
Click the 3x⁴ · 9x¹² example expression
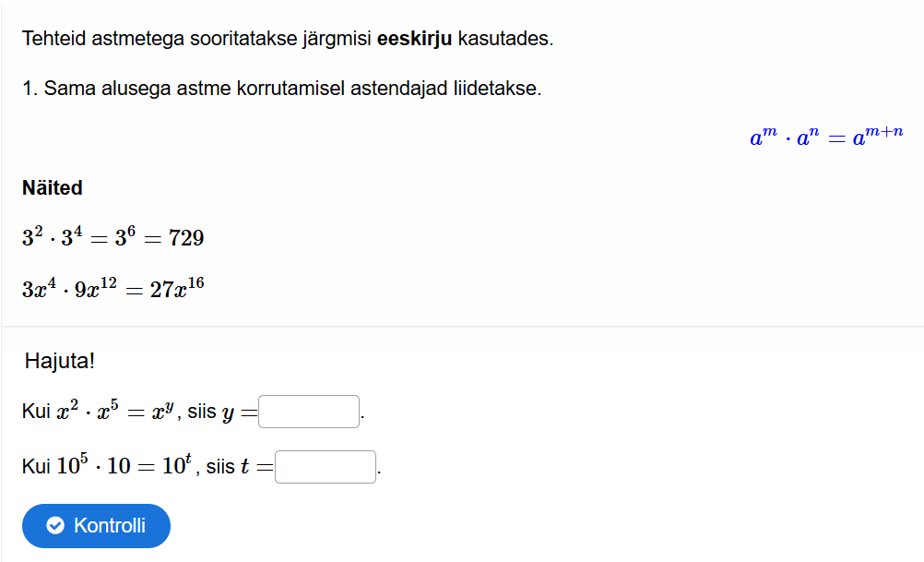pyautogui.click(x=69, y=289)
